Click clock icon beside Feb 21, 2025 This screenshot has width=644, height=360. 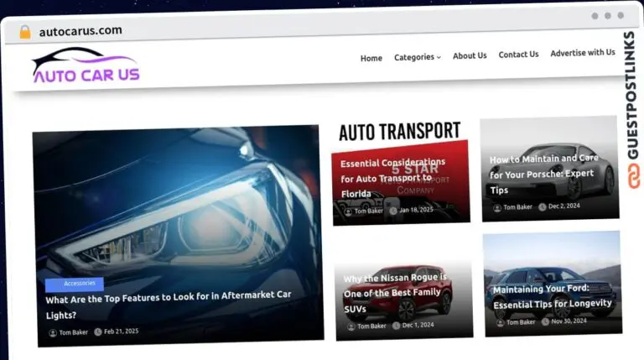[x=98, y=331]
